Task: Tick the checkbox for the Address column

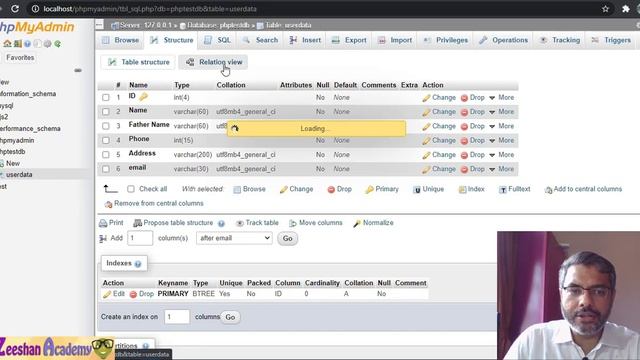Action: (x=106, y=155)
